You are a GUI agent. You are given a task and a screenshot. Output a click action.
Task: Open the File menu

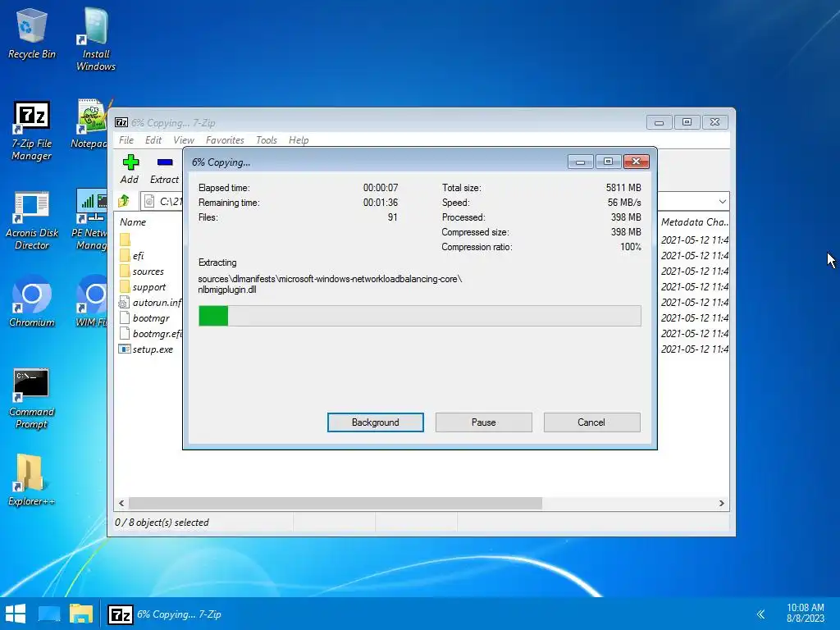(x=126, y=139)
